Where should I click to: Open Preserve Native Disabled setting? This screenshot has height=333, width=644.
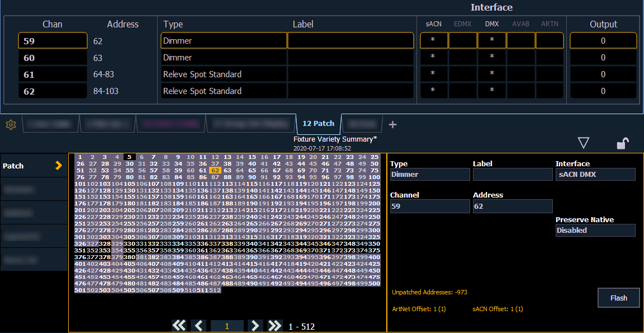tap(595, 230)
